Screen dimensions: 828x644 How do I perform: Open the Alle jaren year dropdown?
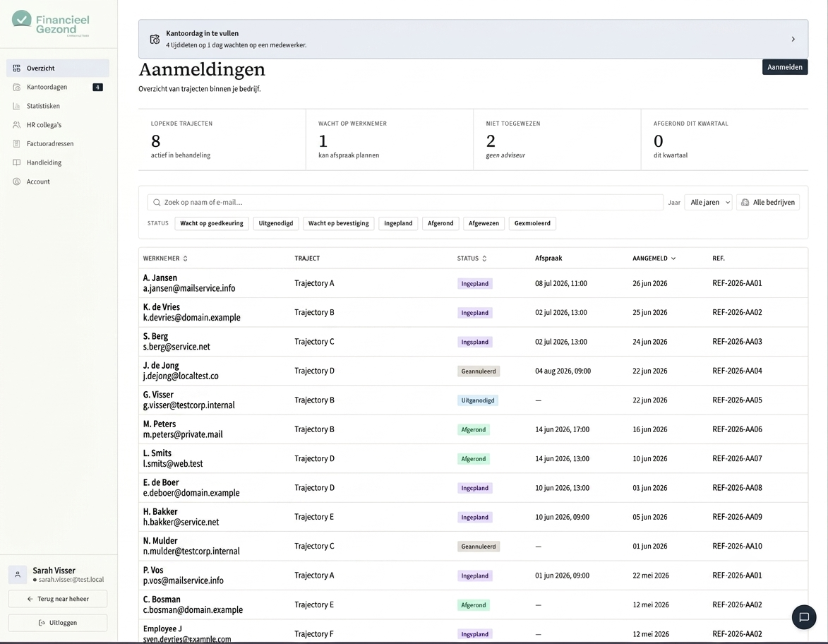click(708, 203)
